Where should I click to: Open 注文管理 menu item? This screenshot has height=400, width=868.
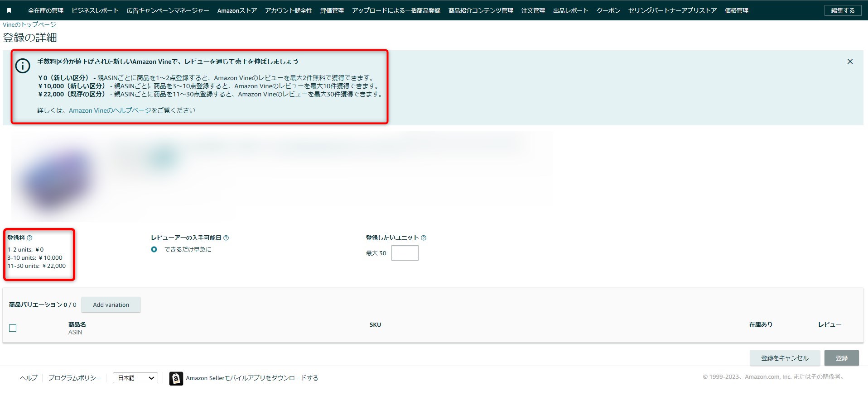(533, 10)
